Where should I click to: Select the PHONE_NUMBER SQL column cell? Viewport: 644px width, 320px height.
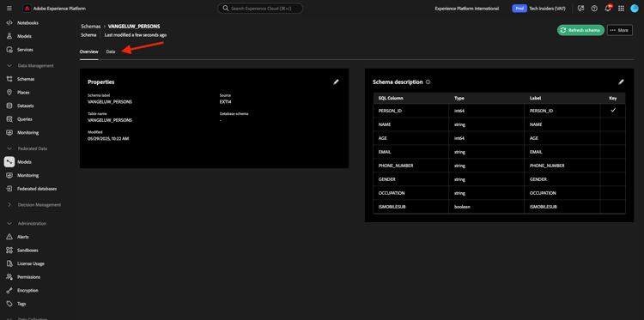coord(410,166)
